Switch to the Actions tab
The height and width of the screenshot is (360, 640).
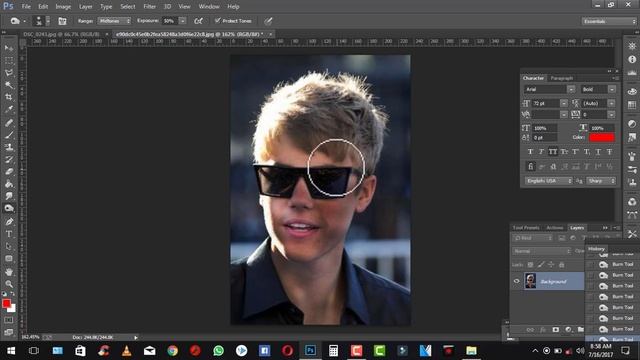(555, 228)
